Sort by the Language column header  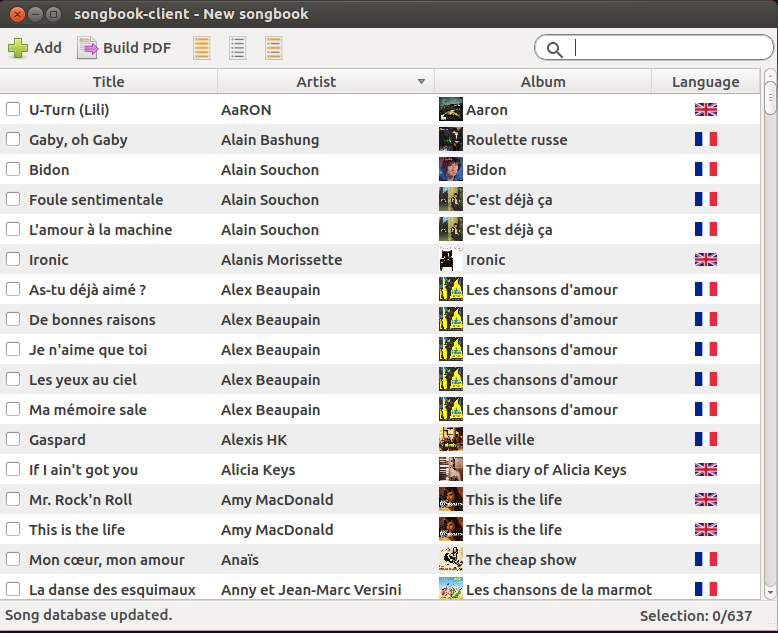click(x=706, y=81)
